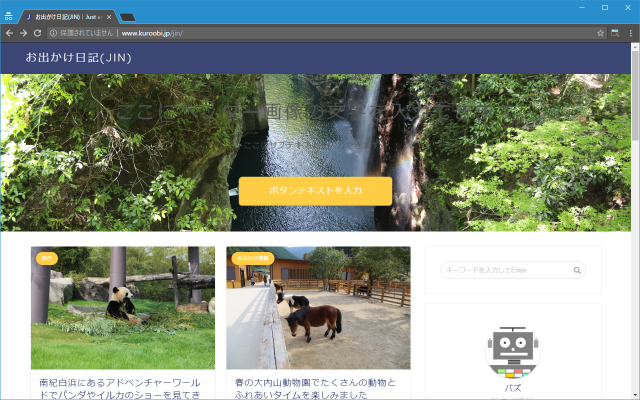The image size is (640, 400).
Task: Click the browser forward arrow
Action: (x=23, y=33)
